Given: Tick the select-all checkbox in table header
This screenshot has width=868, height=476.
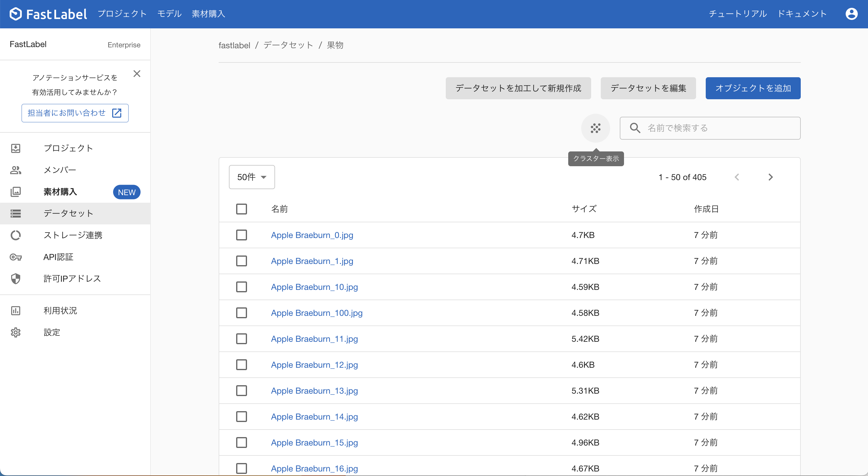Looking at the screenshot, I should (x=241, y=209).
